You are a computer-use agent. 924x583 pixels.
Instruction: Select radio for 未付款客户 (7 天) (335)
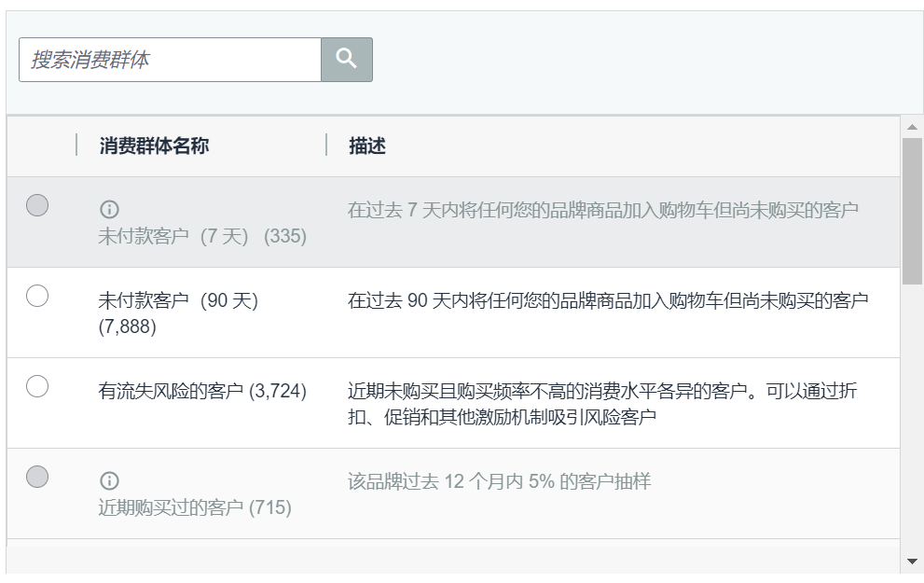tap(37, 205)
